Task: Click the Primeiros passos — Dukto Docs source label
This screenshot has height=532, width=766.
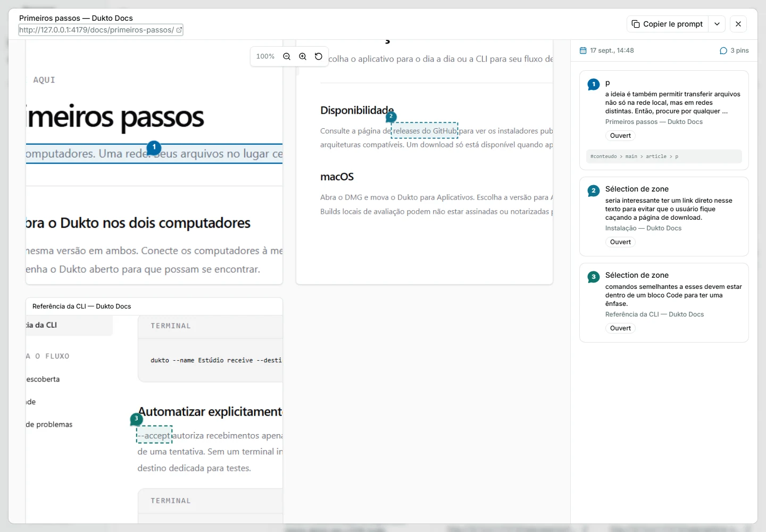Action: point(654,122)
